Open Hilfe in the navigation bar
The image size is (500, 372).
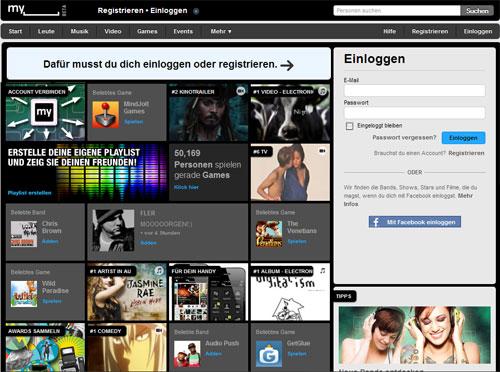(390, 31)
